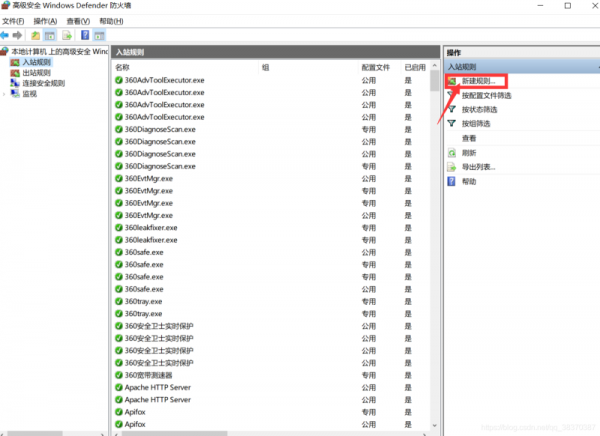Open the 按配置文件筛选 filter action
The image size is (600, 436).
(488, 95)
